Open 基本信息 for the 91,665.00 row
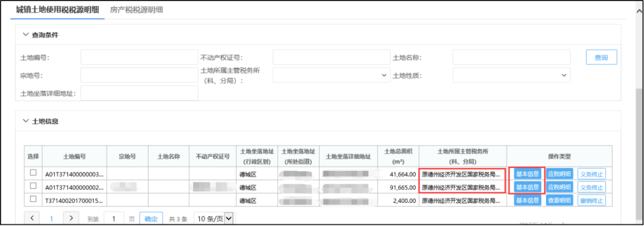This screenshot has height=226, width=644. tap(527, 187)
